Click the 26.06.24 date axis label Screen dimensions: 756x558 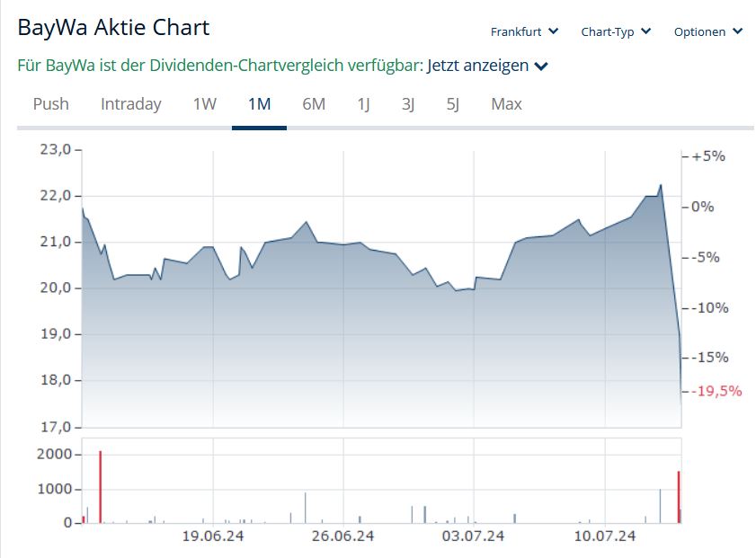pos(342,536)
